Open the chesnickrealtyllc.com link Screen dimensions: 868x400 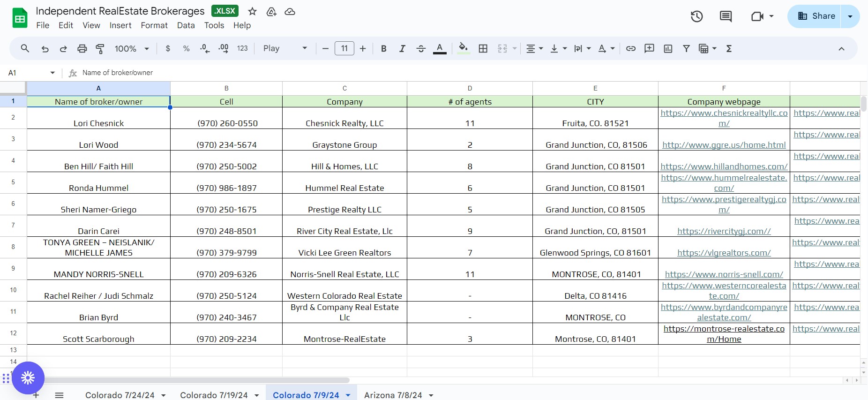[x=724, y=118]
